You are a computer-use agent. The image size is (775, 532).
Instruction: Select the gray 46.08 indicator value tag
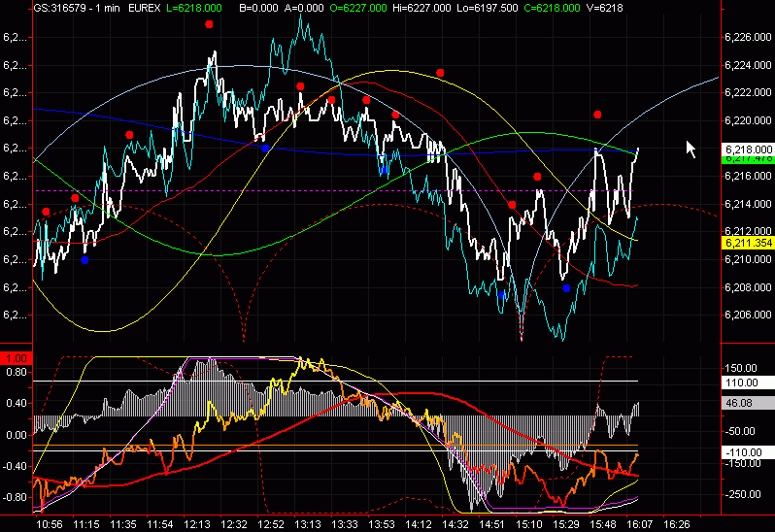pos(748,403)
